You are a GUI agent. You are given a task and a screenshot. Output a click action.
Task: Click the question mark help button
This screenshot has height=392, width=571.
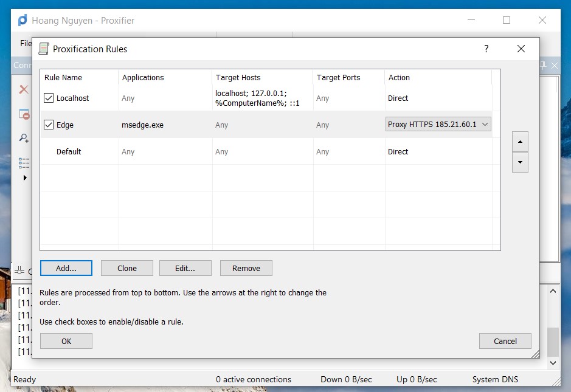click(x=486, y=49)
